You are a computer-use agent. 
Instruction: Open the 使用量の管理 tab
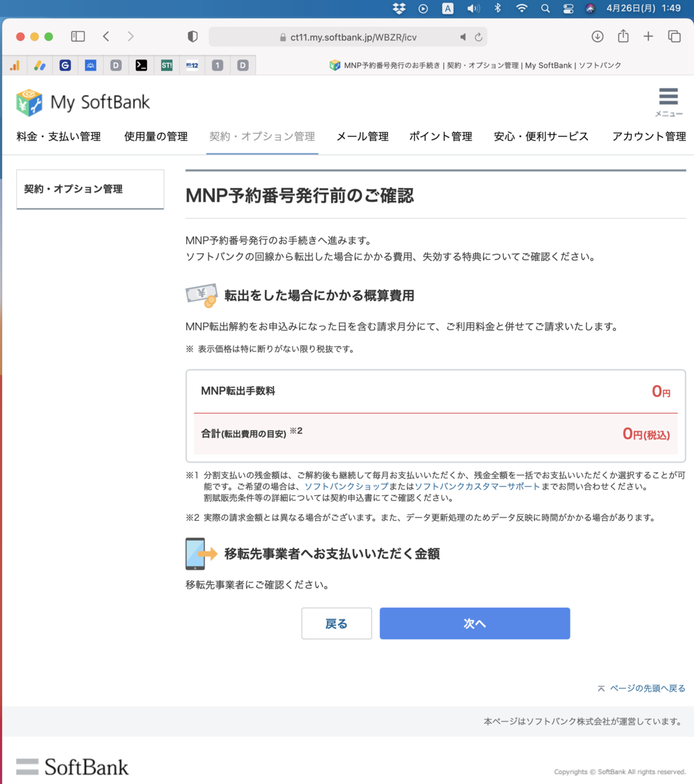pos(156,137)
